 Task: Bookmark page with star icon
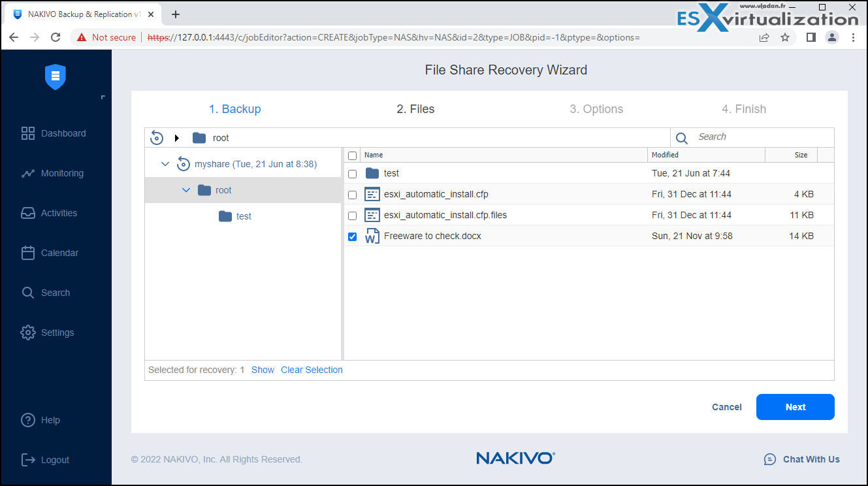(x=785, y=37)
